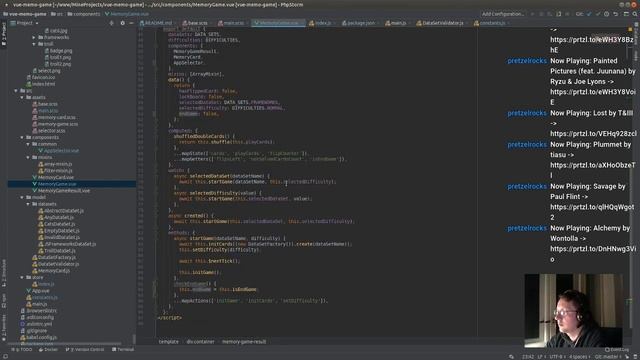The width and height of the screenshot is (640, 360).
Task: Open the Event Log in status bar
Action: [617, 350]
